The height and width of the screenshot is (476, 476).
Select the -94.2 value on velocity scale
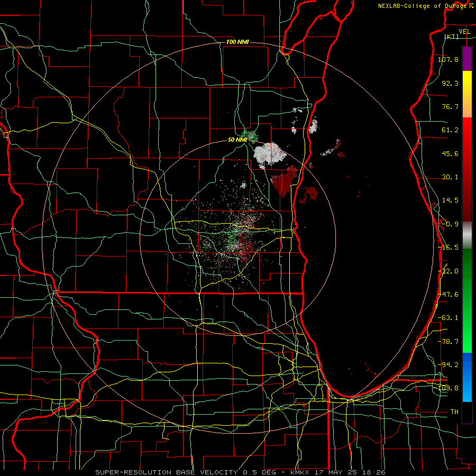(448, 364)
